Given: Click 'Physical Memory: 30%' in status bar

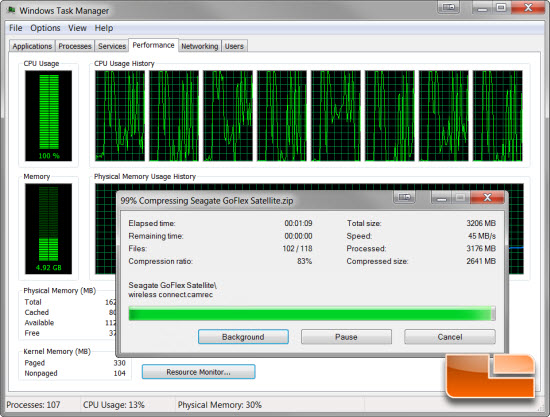Looking at the screenshot, I should [220, 405].
